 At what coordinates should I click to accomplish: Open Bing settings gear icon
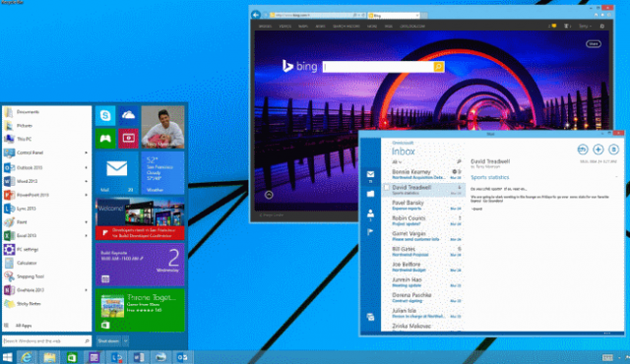coord(602,27)
